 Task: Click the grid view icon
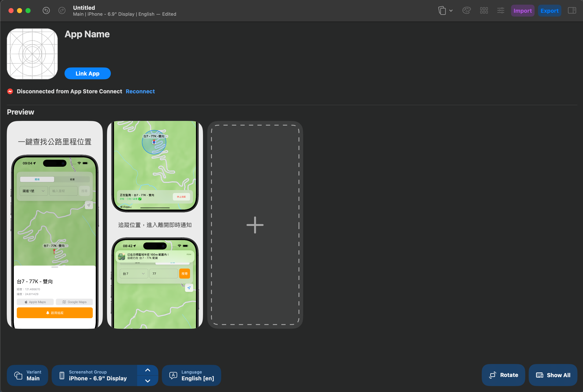[484, 11]
